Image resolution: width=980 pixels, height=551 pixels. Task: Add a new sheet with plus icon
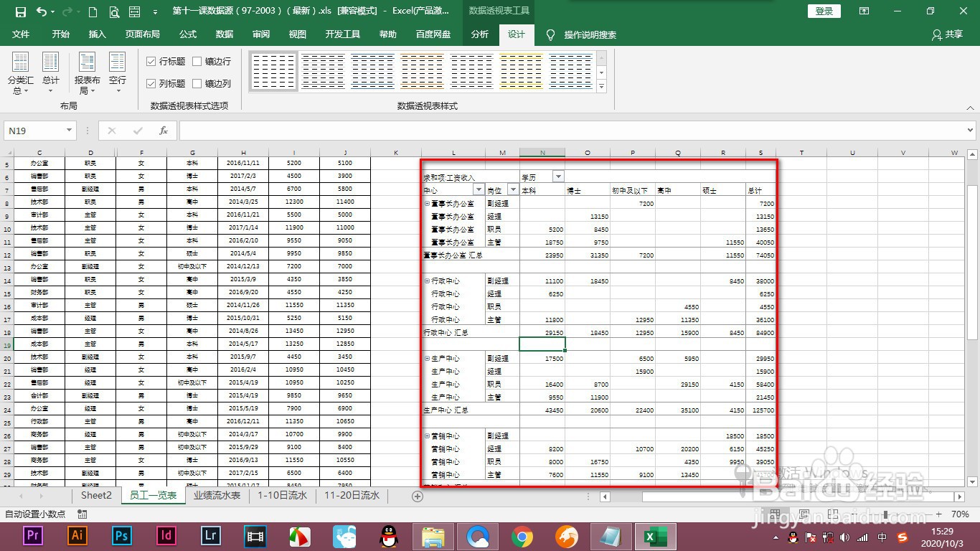tap(418, 496)
